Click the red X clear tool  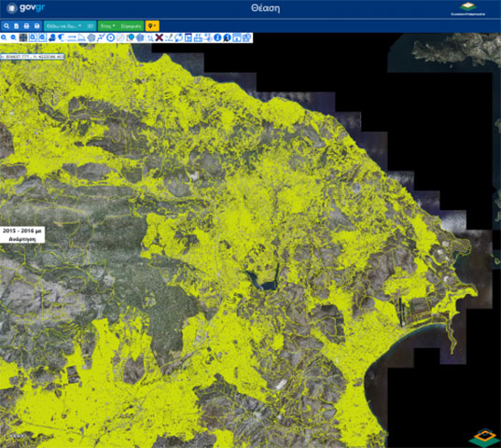coord(160,37)
